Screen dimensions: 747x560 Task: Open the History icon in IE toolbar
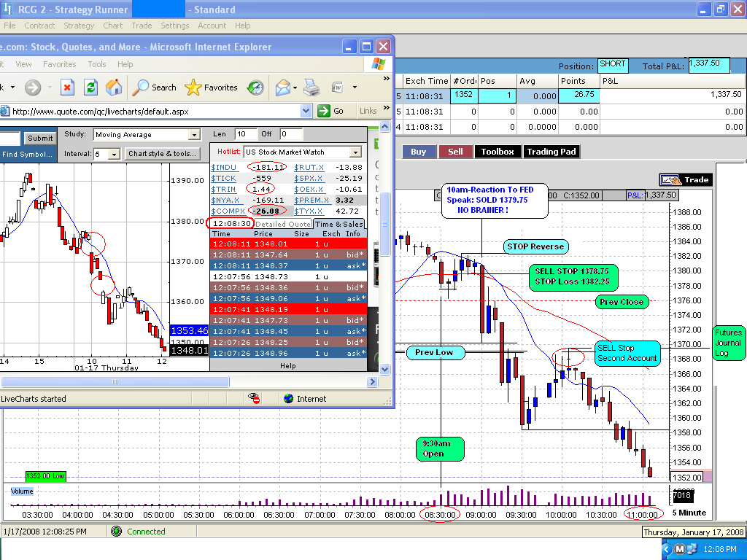255,87
